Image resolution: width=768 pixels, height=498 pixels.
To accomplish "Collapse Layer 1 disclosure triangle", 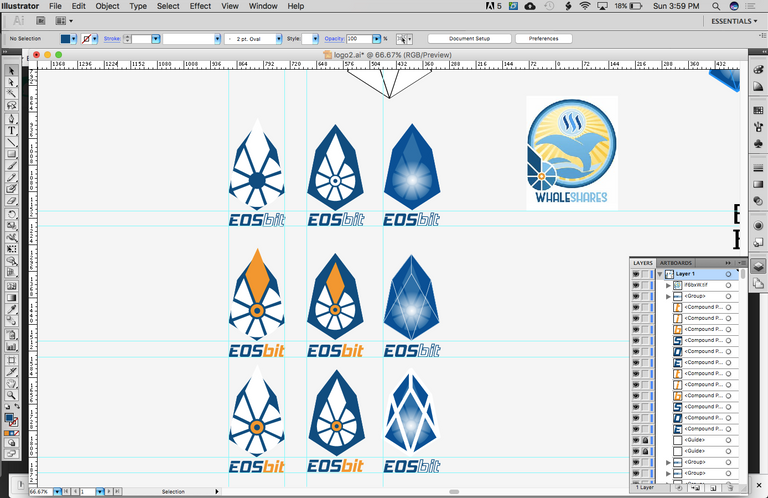I will coord(660,274).
